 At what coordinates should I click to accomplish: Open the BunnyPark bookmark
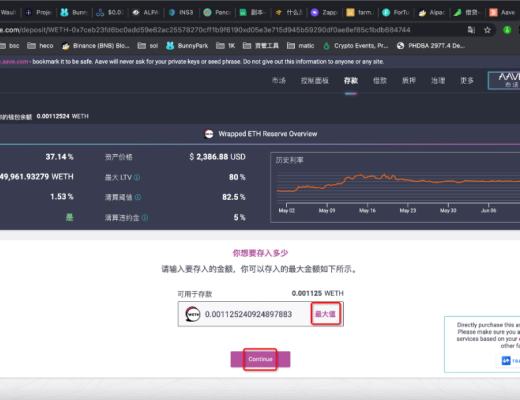tap(187, 46)
